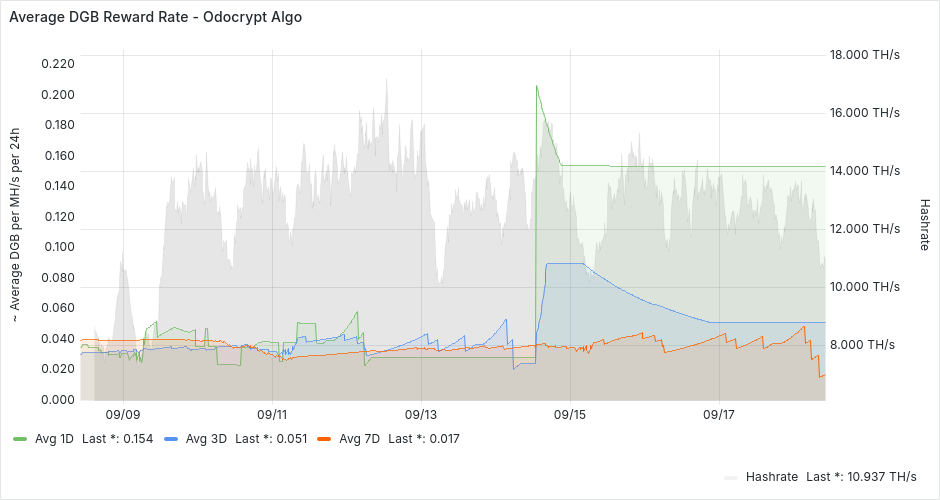This screenshot has height=500, width=940.
Task: Click the 0.180 left axis value
Action: tap(58, 125)
